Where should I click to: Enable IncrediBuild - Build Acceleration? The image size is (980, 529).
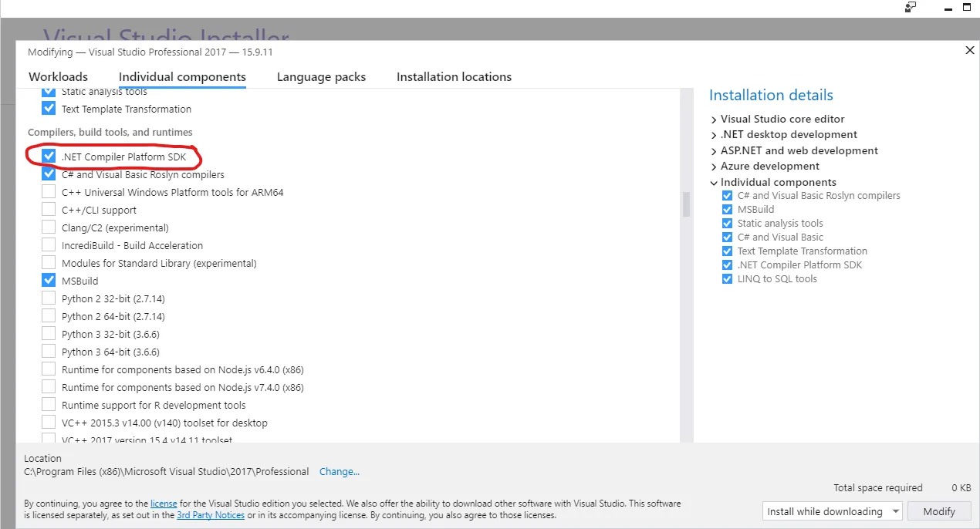[x=49, y=245]
